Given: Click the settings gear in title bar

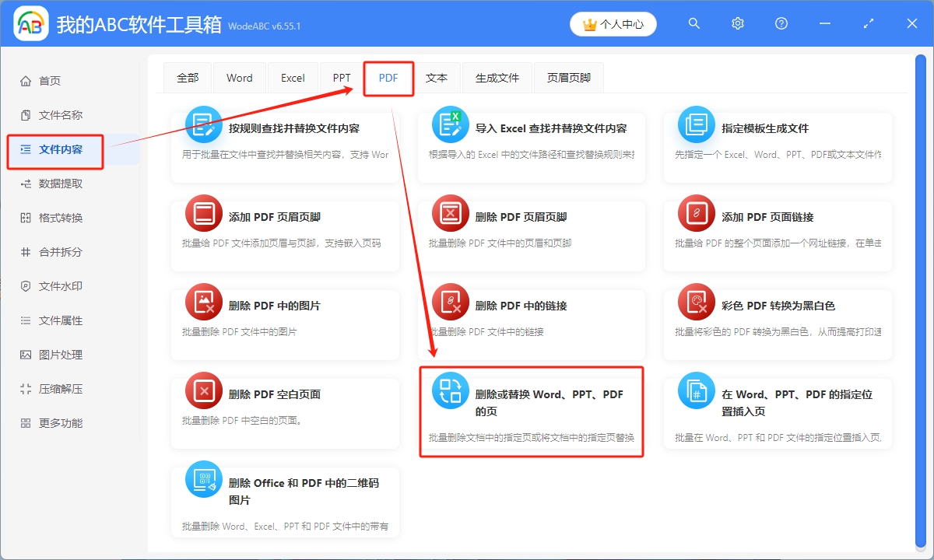Looking at the screenshot, I should click(x=737, y=23).
